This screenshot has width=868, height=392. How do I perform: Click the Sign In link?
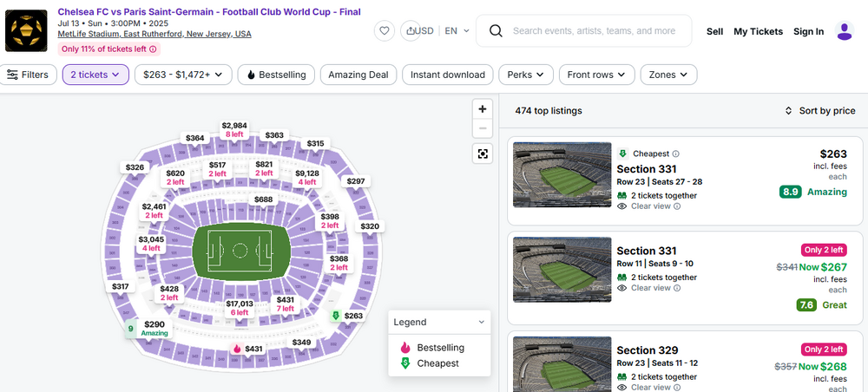[x=808, y=31]
